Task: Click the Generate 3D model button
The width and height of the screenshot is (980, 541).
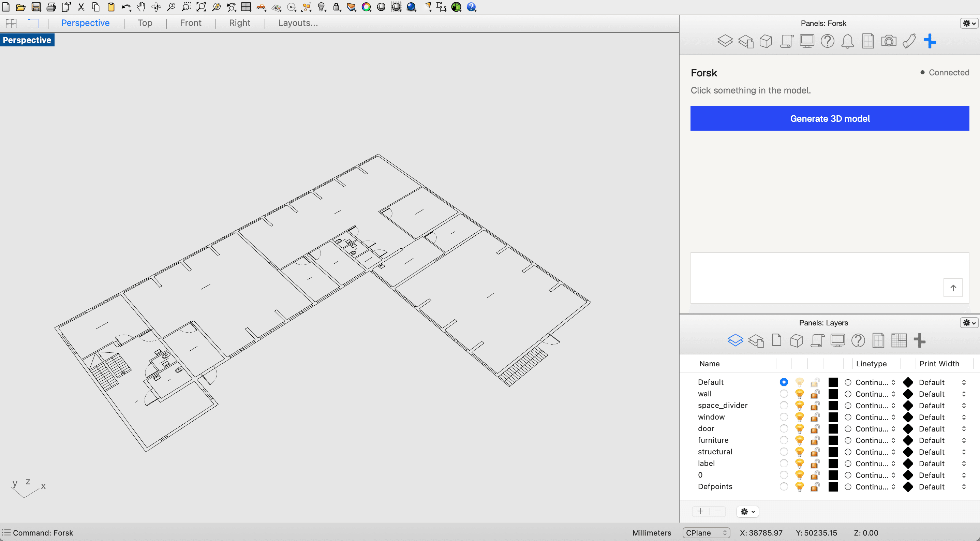Action: pyautogui.click(x=830, y=118)
